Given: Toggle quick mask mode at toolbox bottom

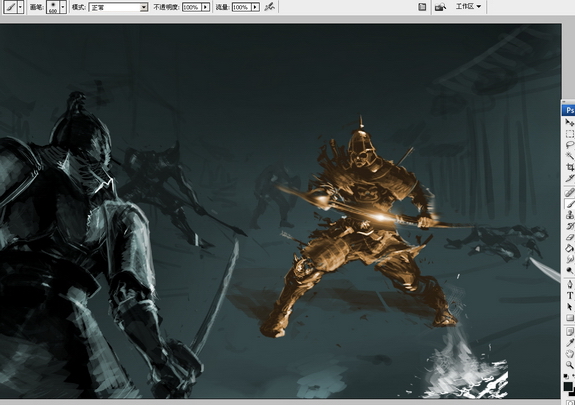Looking at the screenshot, I should (x=572, y=402).
